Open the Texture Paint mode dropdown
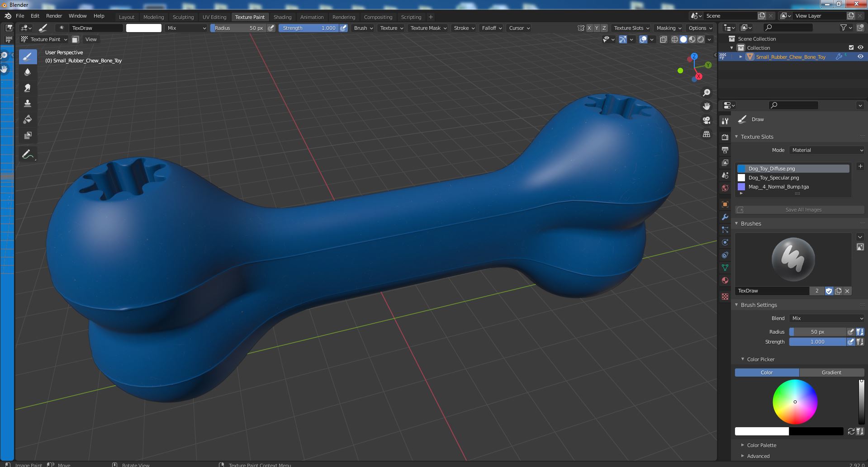The width and height of the screenshot is (868, 467). (x=44, y=39)
